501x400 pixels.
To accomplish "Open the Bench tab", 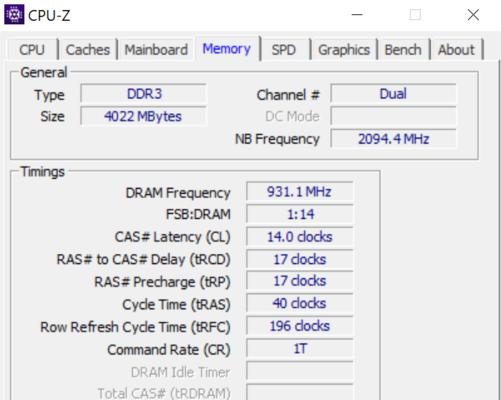I will (x=403, y=50).
